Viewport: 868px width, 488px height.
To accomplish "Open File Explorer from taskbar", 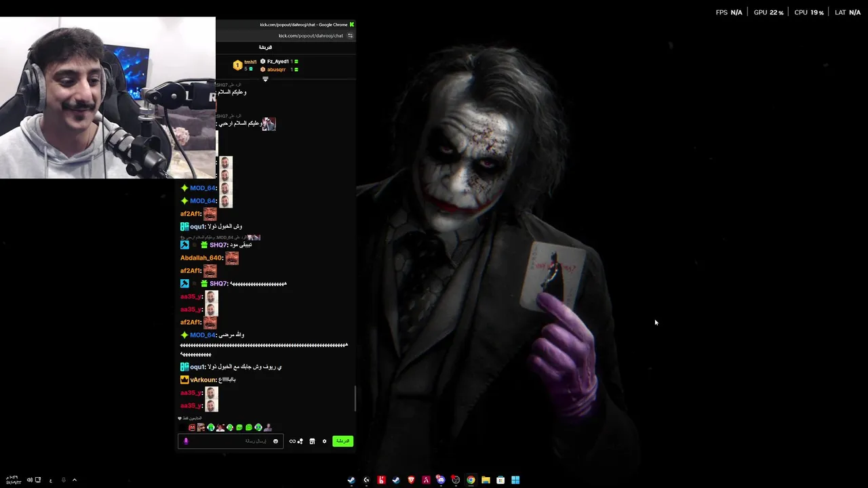I will coord(486,480).
